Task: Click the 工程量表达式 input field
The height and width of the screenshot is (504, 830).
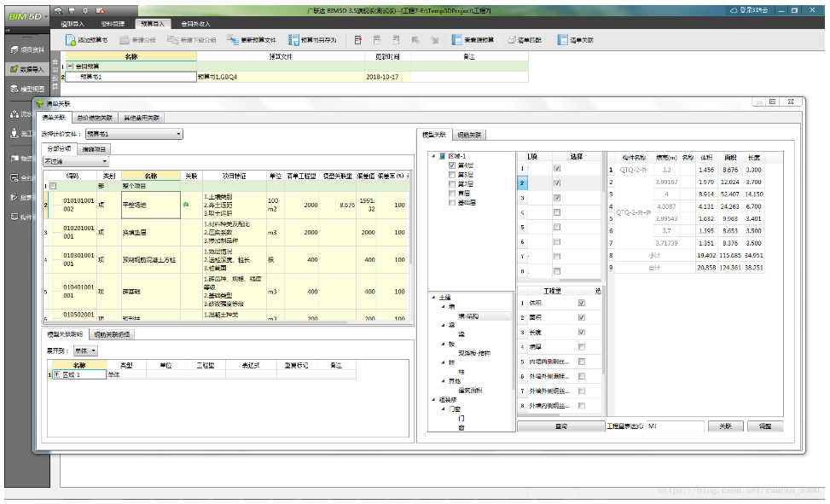Action: coord(676,426)
